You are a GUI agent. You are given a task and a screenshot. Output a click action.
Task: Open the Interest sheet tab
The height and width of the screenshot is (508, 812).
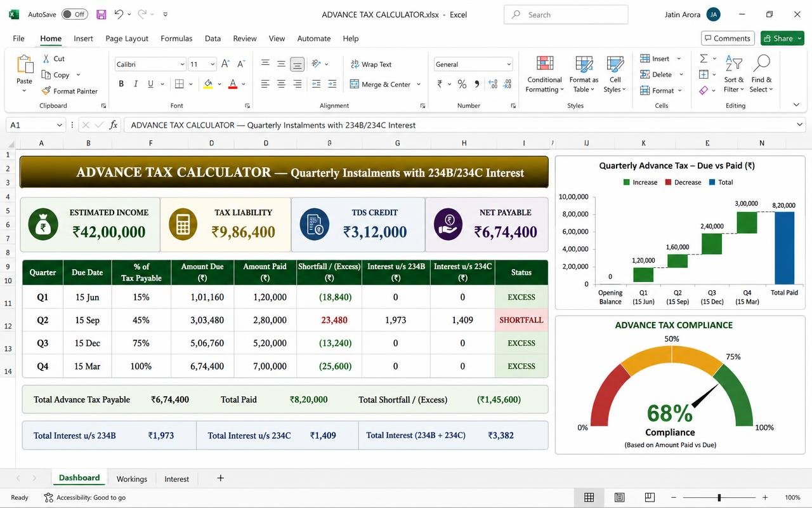pyautogui.click(x=176, y=479)
